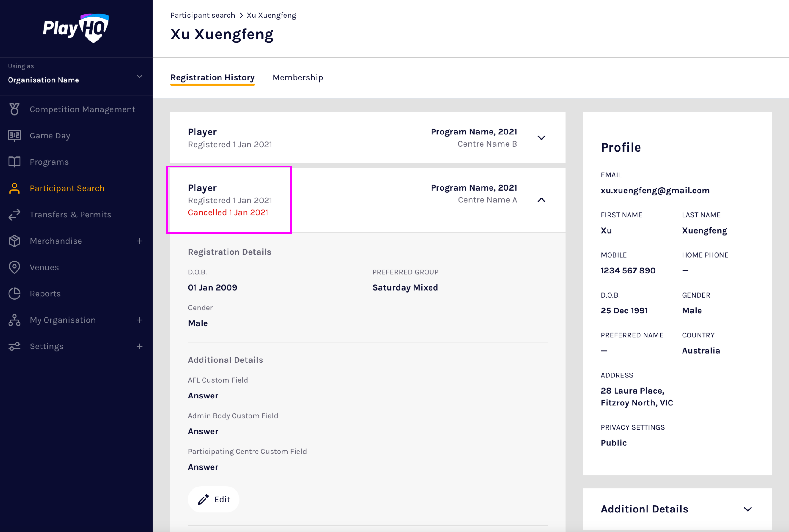Click the Transfers & Permits arrows icon

coord(14,215)
